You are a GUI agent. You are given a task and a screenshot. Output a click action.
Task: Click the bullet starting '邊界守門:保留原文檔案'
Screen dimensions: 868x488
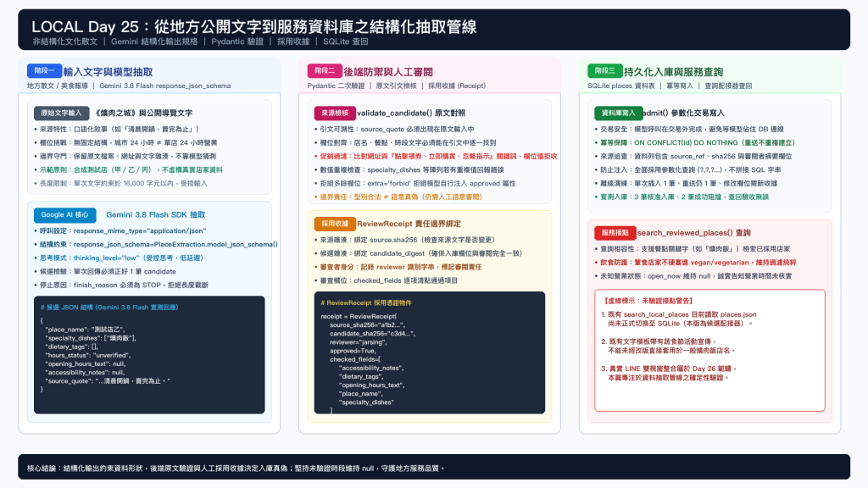click(x=125, y=156)
